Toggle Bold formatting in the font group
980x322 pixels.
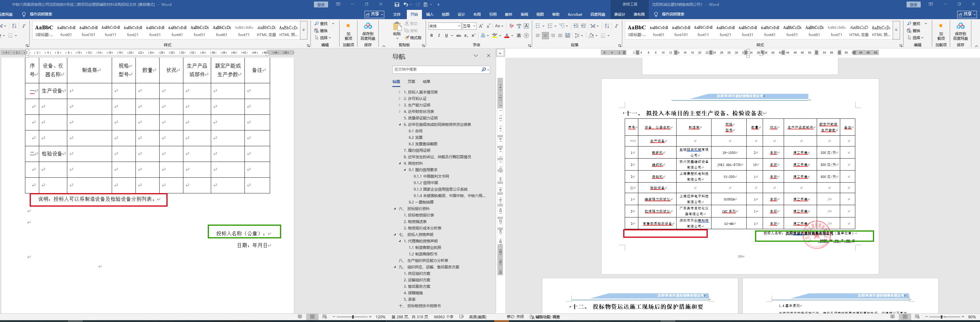click(432, 35)
